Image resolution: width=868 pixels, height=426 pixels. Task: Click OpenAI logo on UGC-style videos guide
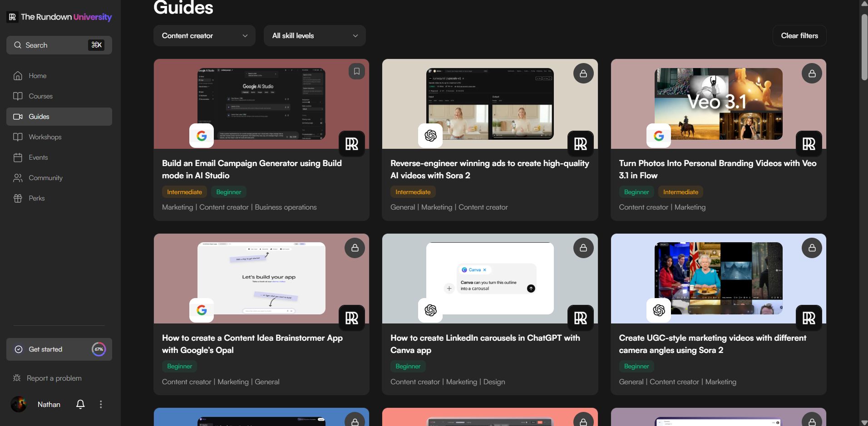[x=659, y=310]
